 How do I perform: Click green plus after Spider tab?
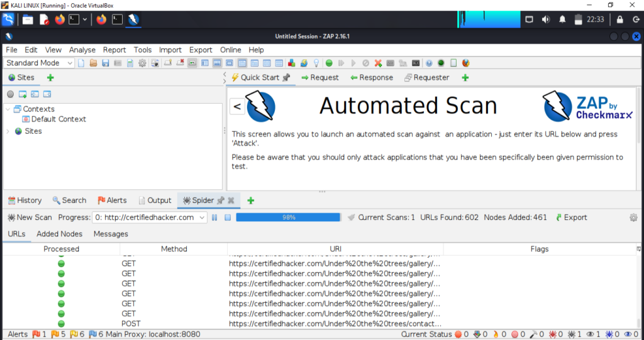point(250,200)
